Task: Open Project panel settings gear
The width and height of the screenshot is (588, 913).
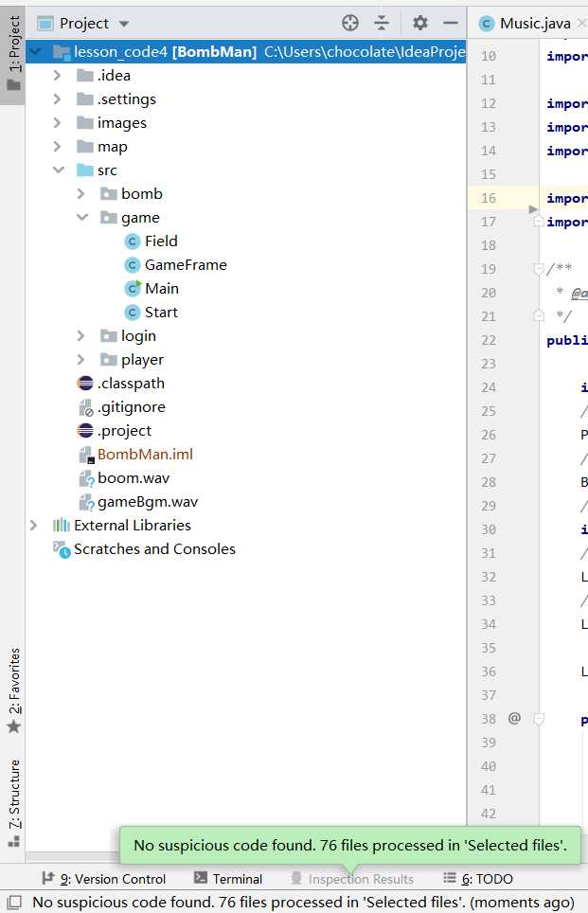Action: (419, 24)
